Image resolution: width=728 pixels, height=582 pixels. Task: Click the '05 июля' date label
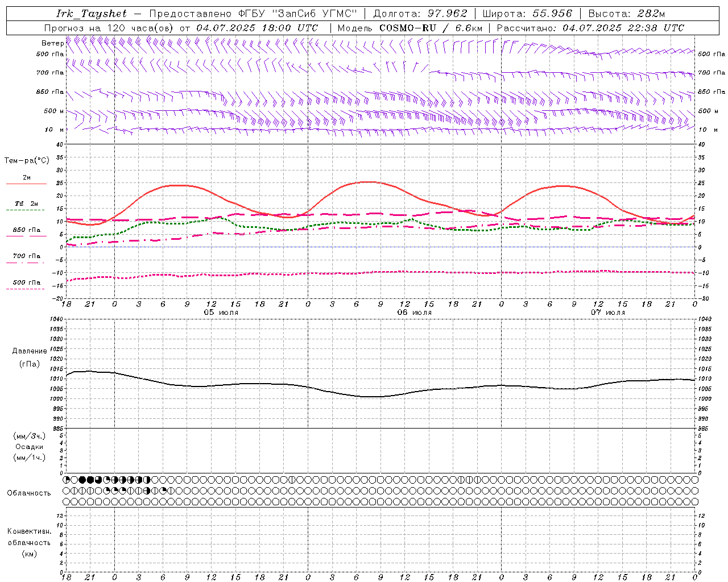tap(221, 313)
